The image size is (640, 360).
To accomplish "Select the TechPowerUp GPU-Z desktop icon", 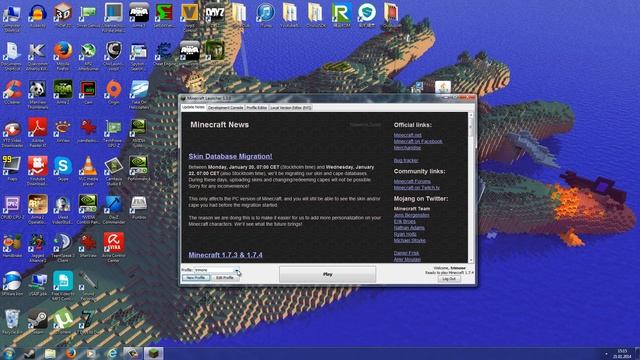I will 114,132.
